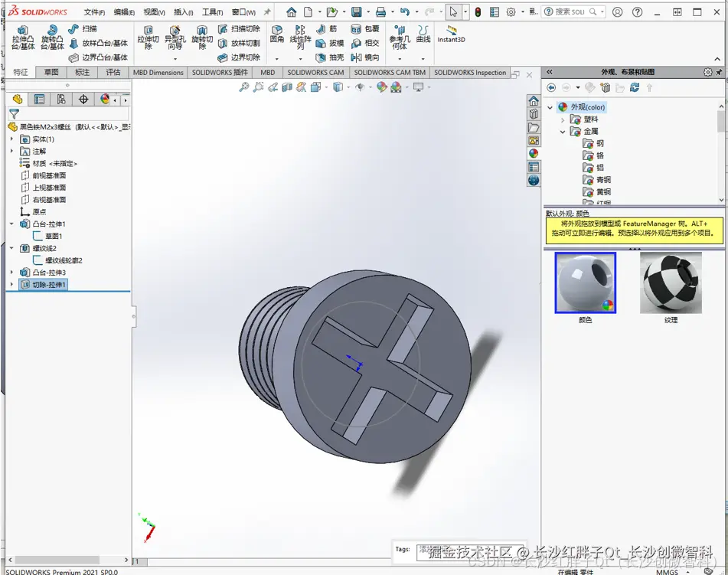Click the 纹理 texture appearance thumbnail
The height and width of the screenshot is (575, 728).
click(671, 283)
